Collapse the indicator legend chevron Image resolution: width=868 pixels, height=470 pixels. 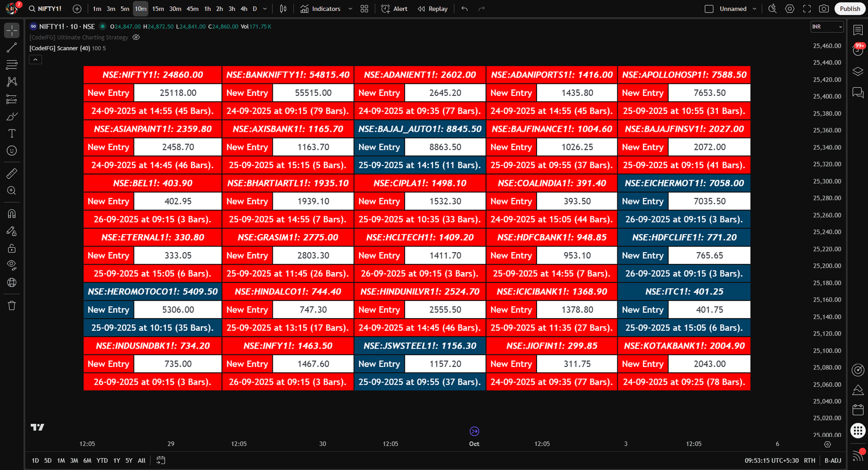click(35, 60)
